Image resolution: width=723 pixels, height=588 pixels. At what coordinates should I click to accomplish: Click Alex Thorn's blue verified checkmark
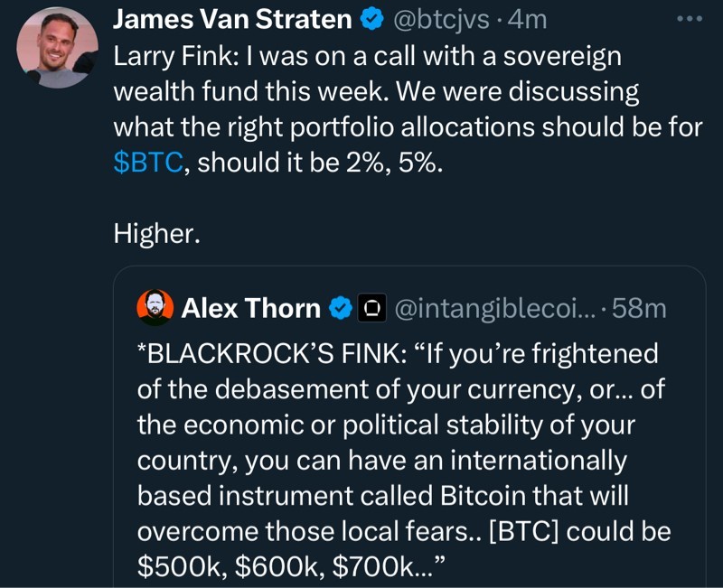pyautogui.click(x=341, y=309)
